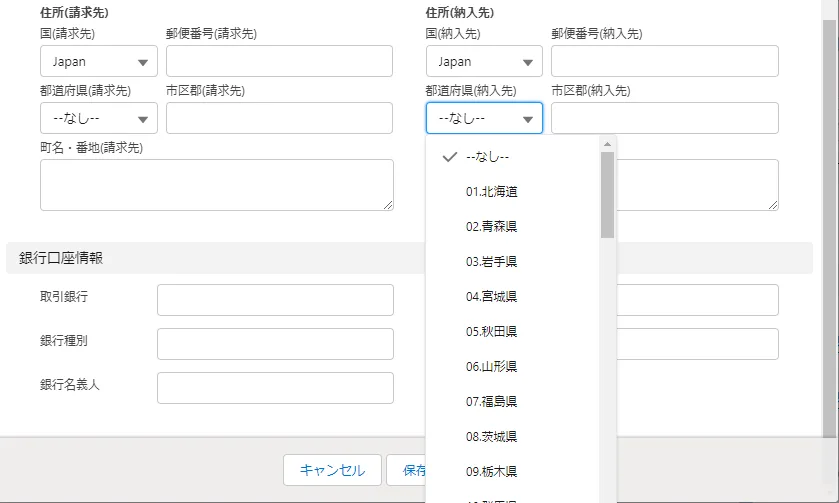Select 02.青森県 from the list
Image resolution: width=839 pixels, height=503 pixels.
pyautogui.click(x=491, y=227)
